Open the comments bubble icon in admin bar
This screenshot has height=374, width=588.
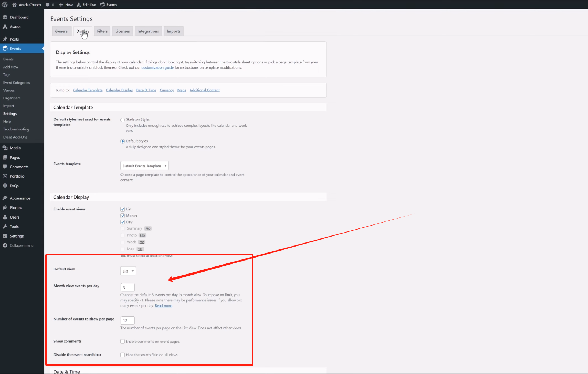point(47,5)
